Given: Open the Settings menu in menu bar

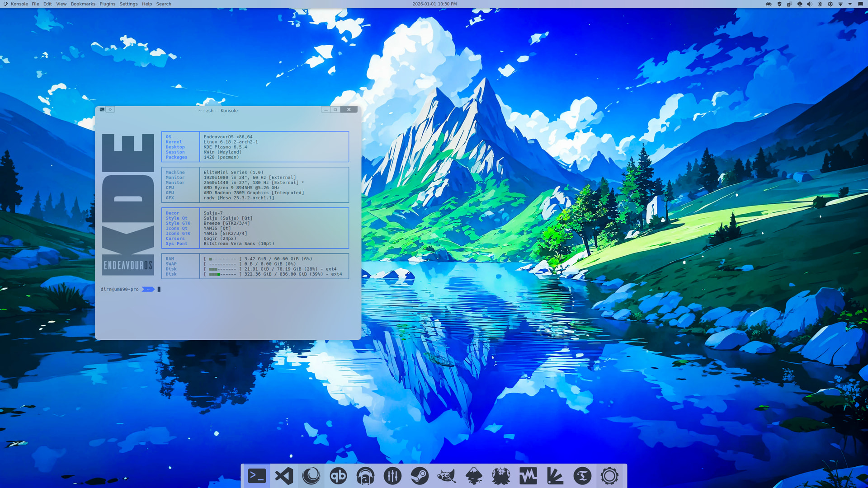Looking at the screenshot, I should click(x=128, y=4).
